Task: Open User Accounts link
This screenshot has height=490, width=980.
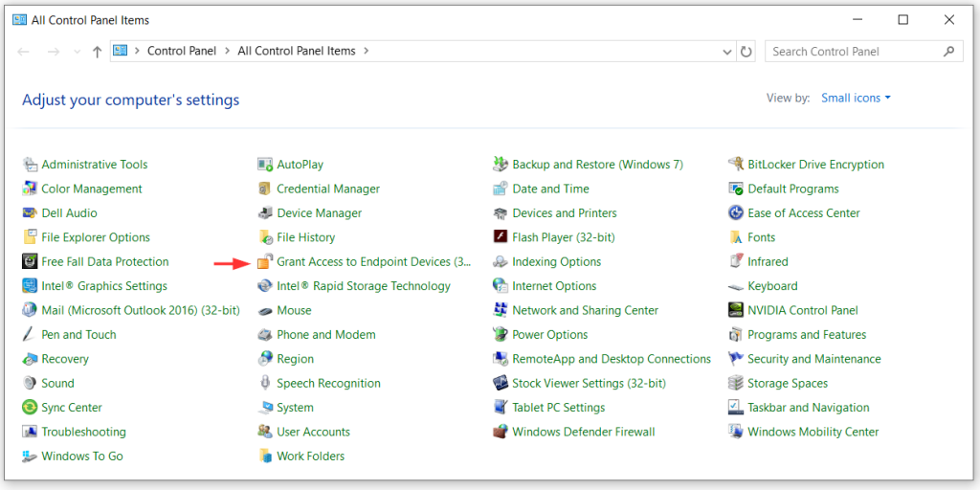Action: pyautogui.click(x=313, y=432)
